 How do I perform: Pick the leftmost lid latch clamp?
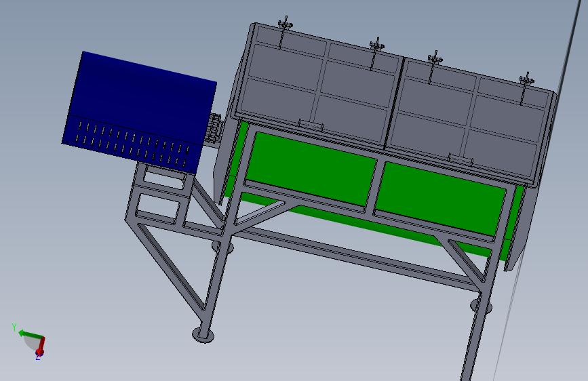click(284, 32)
